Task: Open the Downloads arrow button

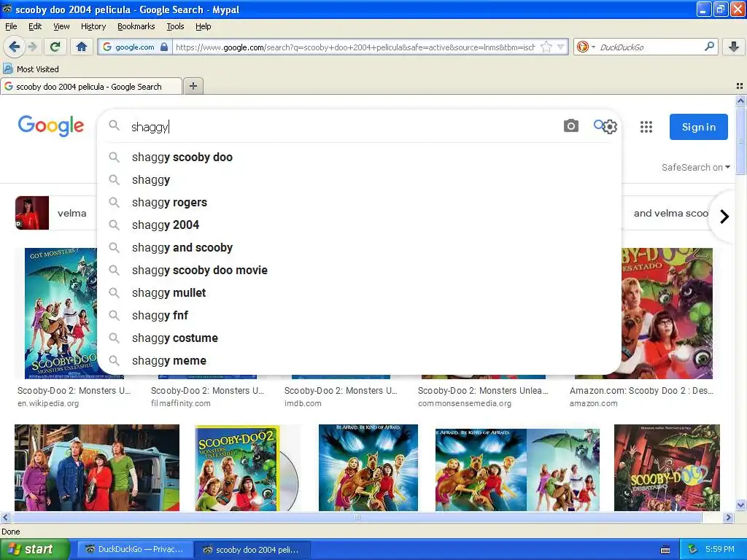Action: [x=734, y=47]
